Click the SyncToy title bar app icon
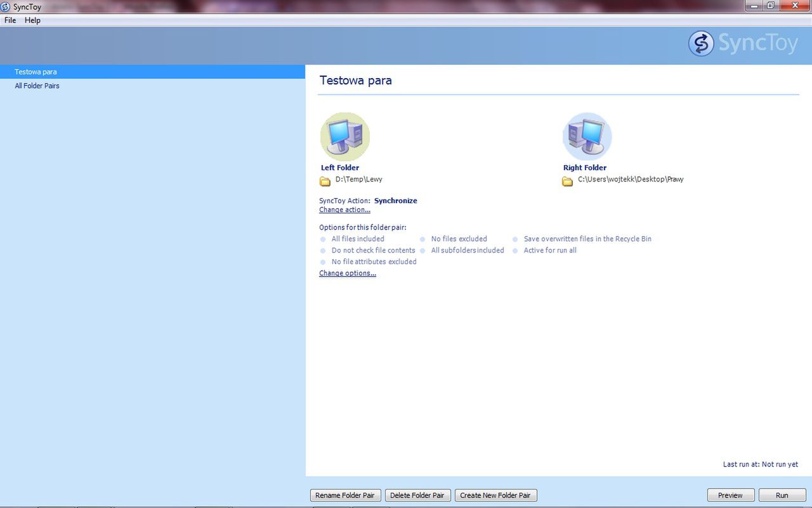Viewport: 812px width, 508px height. [6, 7]
